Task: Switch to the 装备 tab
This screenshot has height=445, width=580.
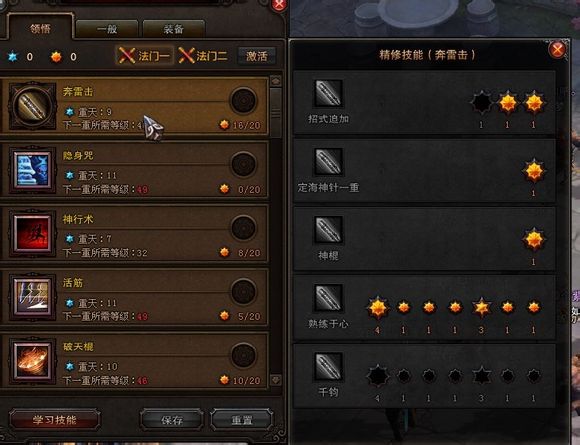Action: [x=173, y=29]
